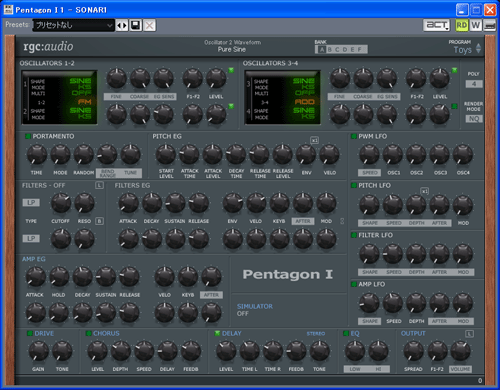500x390 pixels.
Task: Toggle the PORTAMENTO enable LED
Action: click(x=28, y=136)
